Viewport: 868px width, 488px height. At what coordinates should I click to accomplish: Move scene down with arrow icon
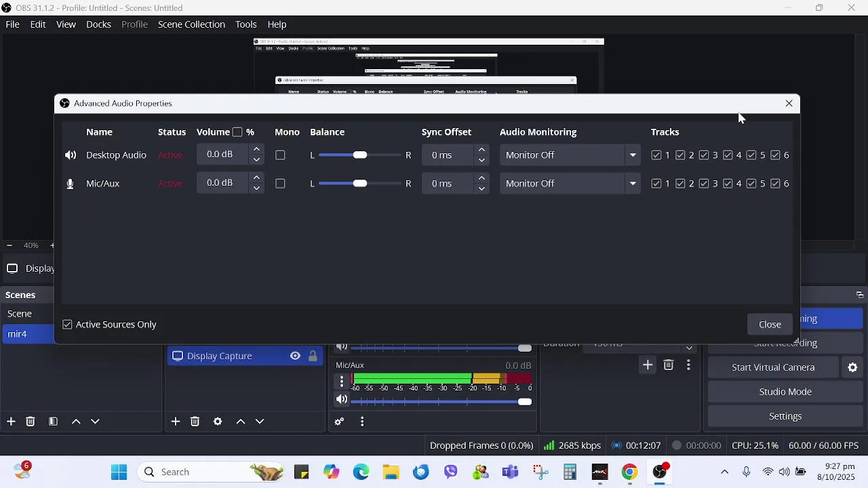pyautogui.click(x=95, y=422)
